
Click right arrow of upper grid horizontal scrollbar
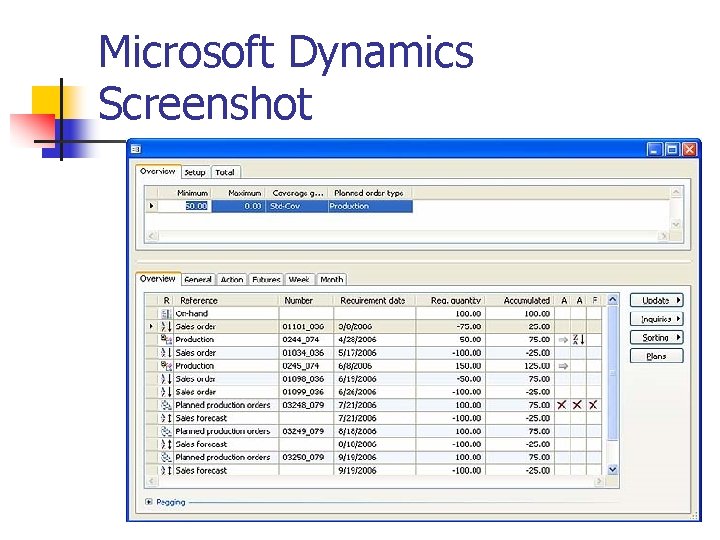pos(663,236)
